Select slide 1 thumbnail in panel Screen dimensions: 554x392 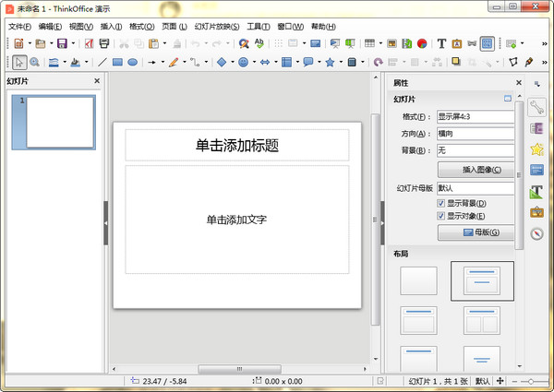60,122
